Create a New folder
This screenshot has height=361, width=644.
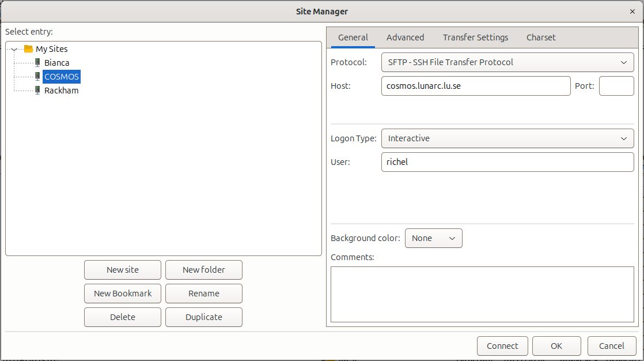pos(203,269)
